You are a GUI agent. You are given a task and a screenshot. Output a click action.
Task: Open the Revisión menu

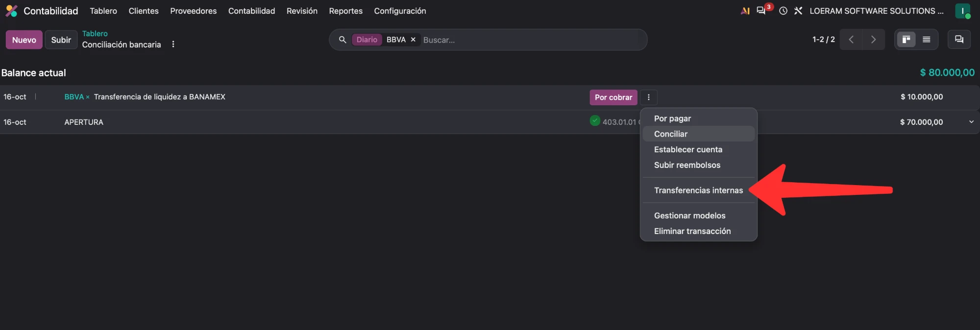(302, 11)
